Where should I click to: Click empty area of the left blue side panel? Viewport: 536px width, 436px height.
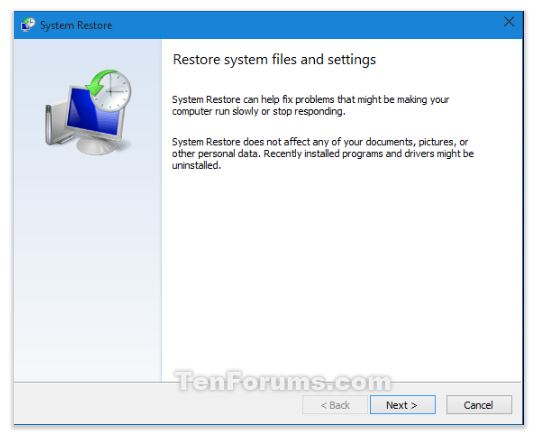[88, 267]
